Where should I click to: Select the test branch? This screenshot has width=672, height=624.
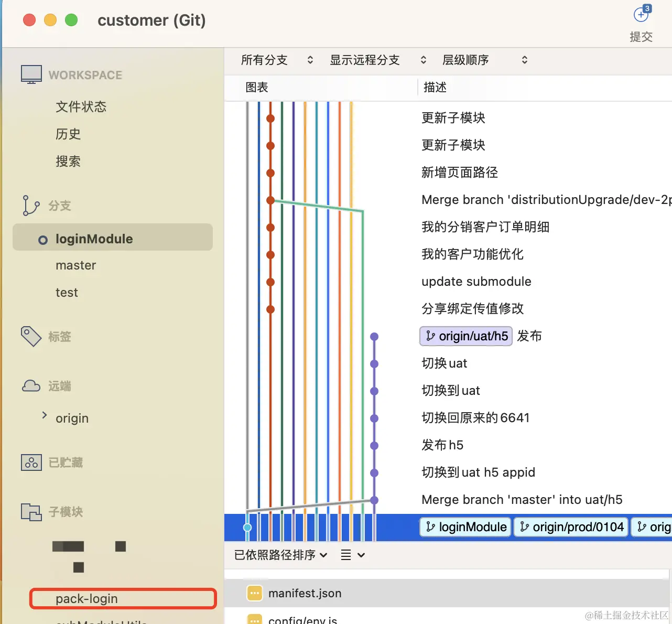point(67,293)
